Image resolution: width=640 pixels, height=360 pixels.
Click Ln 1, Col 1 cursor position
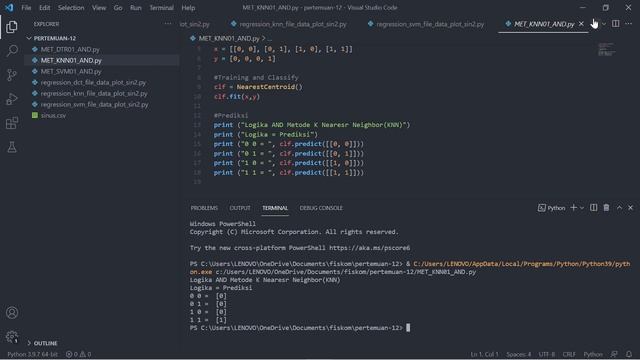click(484, 354)
